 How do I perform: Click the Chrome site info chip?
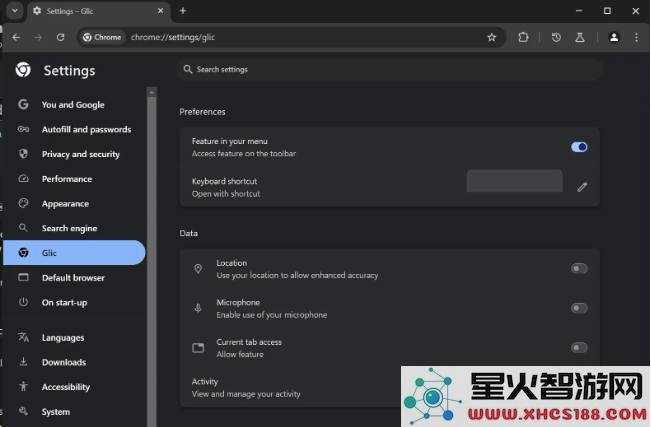(x=102, y=37)
